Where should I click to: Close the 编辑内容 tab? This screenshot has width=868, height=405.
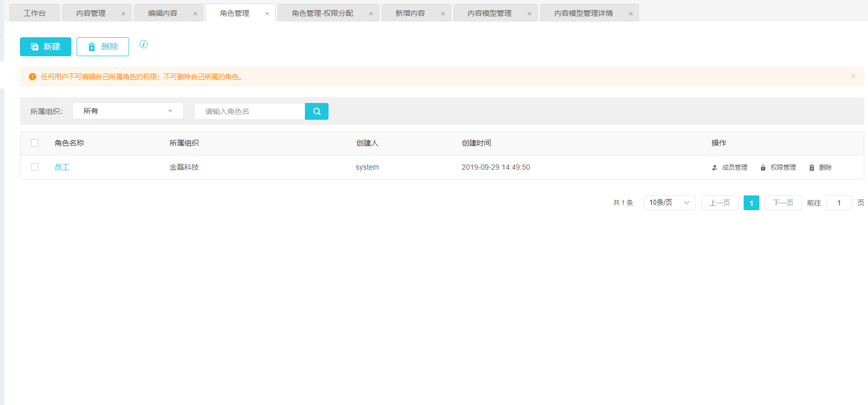click(195, 14)
